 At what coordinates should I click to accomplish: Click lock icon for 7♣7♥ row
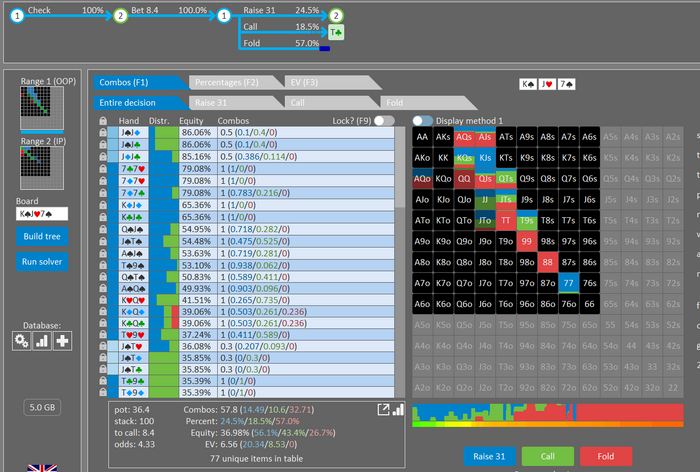pos(103,169)
